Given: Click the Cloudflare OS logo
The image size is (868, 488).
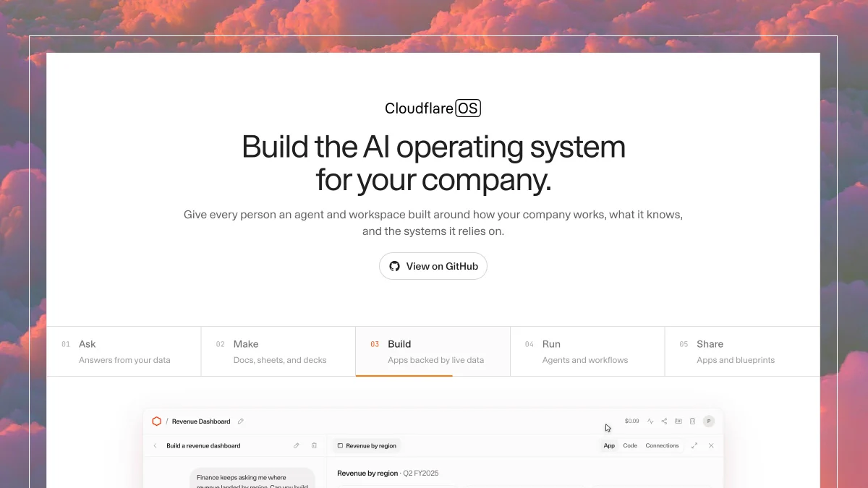Looking at the screenshot, I should tap(433, 108).
